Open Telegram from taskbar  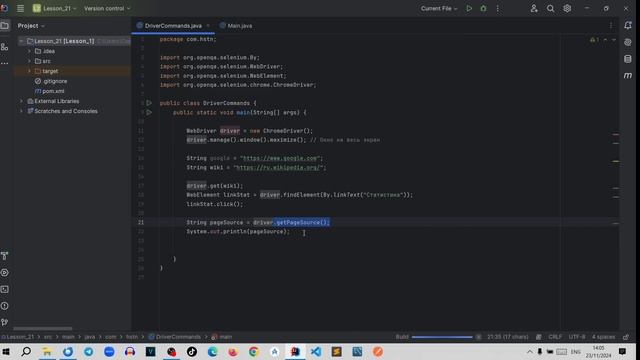pos(89,351)
